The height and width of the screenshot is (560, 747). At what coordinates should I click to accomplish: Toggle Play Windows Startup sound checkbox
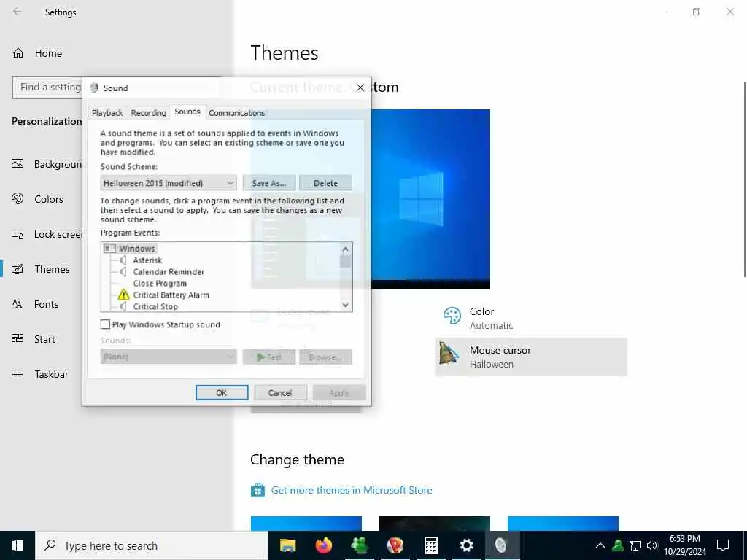pos(105,324)
